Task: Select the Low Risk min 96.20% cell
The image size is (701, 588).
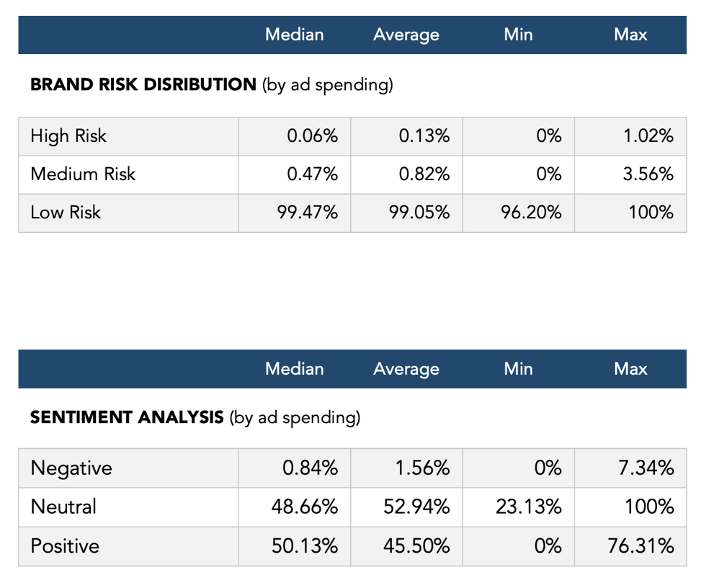Action: [x=530, y=212]
